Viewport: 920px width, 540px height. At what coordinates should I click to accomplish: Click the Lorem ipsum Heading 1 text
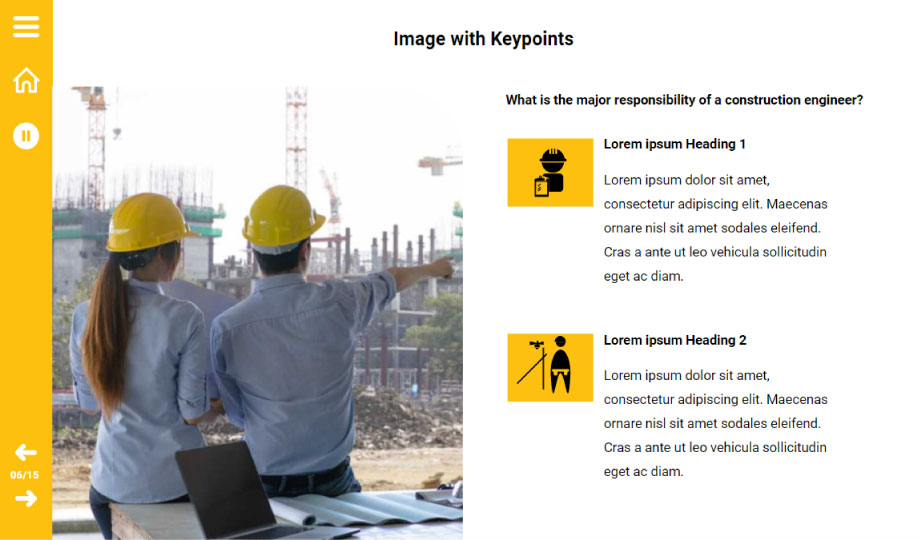pyautogui.click(x=675, y=144)
